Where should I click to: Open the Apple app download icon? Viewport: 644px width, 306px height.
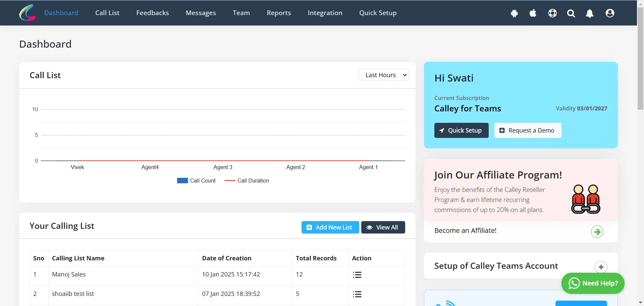point(533,13)
